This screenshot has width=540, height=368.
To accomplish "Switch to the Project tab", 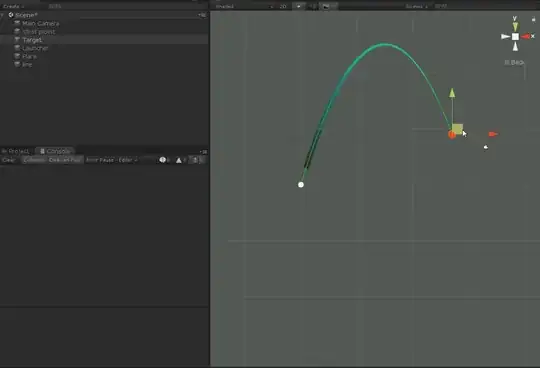I will [16, 151].
